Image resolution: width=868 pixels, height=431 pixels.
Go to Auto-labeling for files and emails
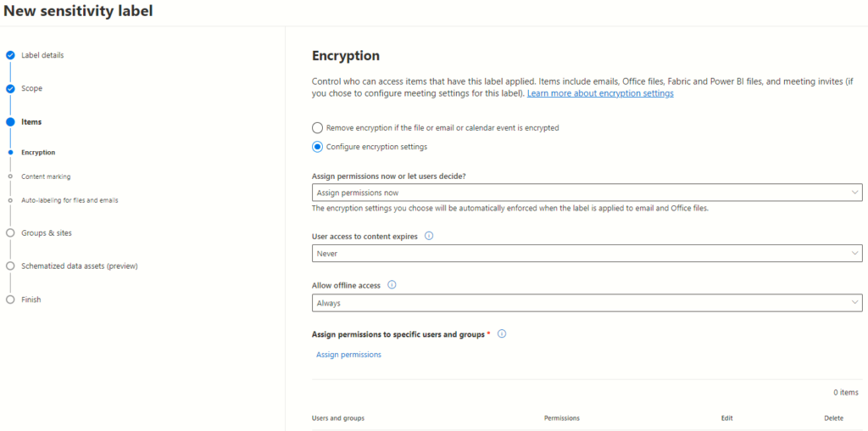[x=70, y=200]
